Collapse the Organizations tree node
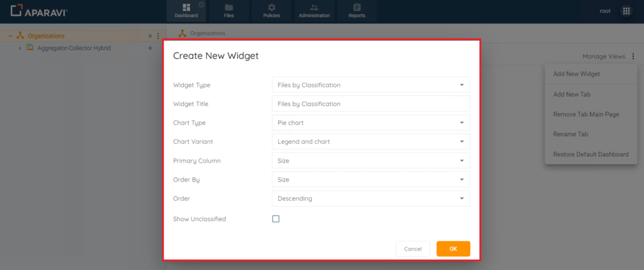The height and width of the screenshot is (270, 644). point(10,36)
